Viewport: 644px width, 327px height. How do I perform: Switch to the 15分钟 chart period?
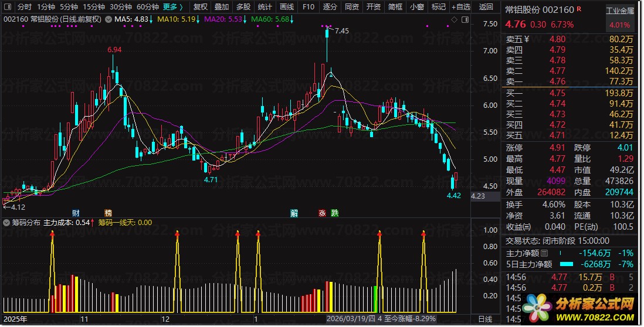[x=94, y=7]
